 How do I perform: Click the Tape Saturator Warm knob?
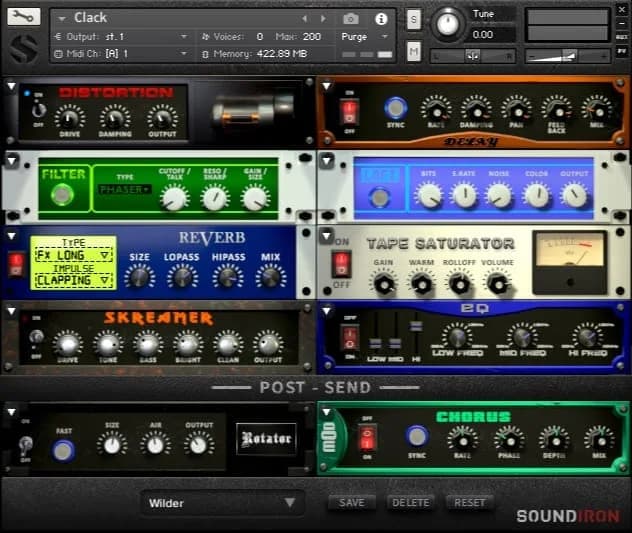[421, 283]
